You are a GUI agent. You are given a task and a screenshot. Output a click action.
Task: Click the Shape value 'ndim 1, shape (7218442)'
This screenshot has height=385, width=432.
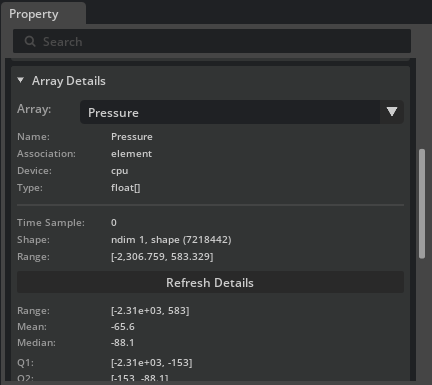tap(171, 240)
